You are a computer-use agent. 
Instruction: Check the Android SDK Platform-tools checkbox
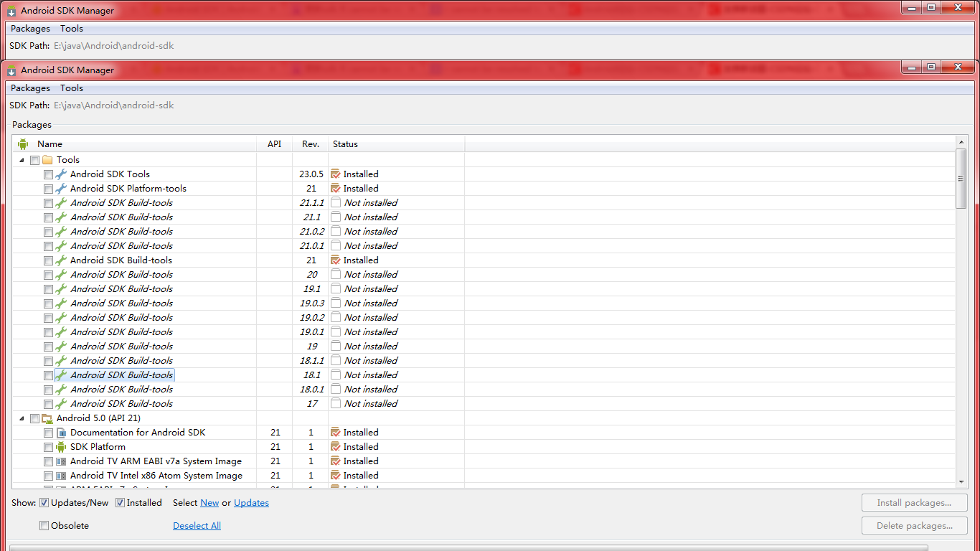tap(48, 189)
